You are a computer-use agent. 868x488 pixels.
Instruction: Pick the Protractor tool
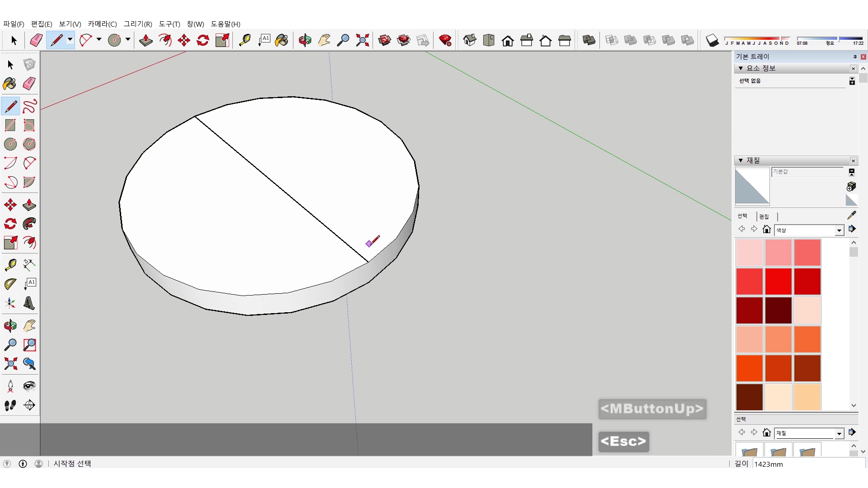click(10, 284)
